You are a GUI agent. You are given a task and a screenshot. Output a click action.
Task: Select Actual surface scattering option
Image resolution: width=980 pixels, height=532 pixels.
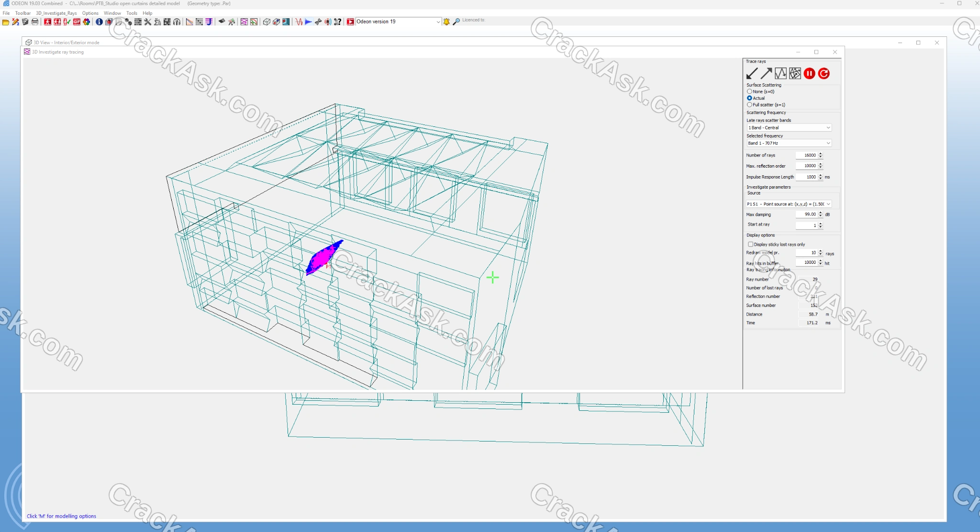pos(749,98)
